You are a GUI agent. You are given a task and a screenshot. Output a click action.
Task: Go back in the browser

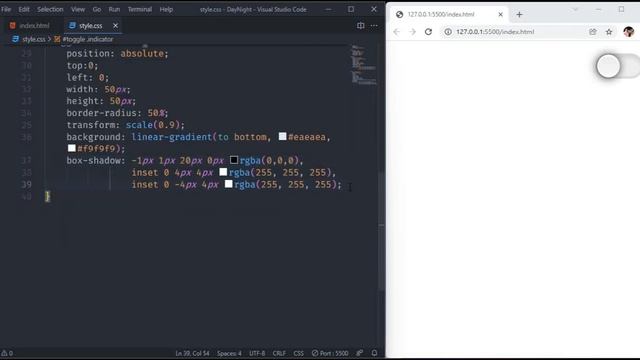click(397, 32)
